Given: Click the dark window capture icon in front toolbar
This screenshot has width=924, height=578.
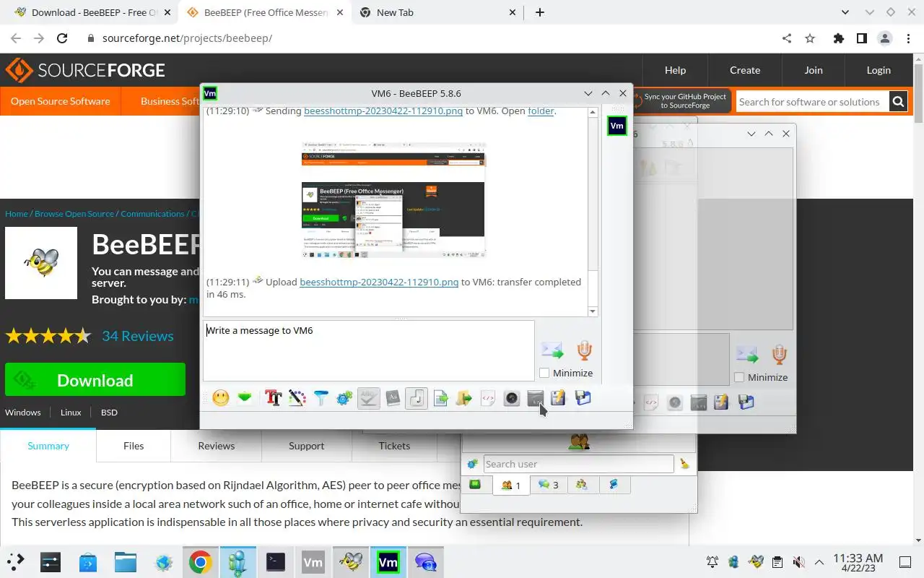Looking at the screenshot, I should click(x=536, y=398).
